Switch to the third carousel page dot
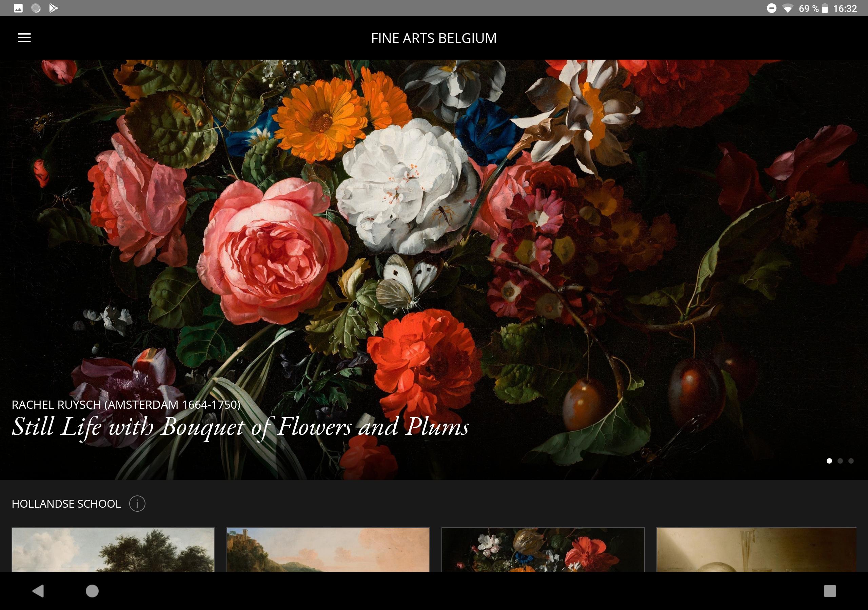 click(x=851, y=461)
